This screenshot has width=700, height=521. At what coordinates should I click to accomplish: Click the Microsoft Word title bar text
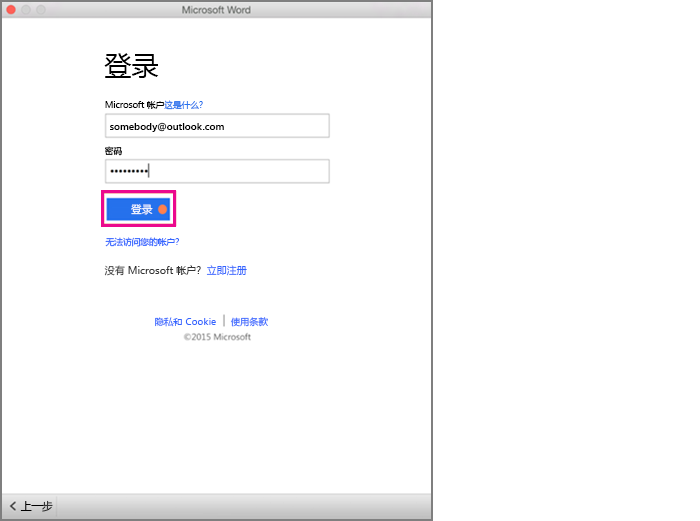point(216,10)
